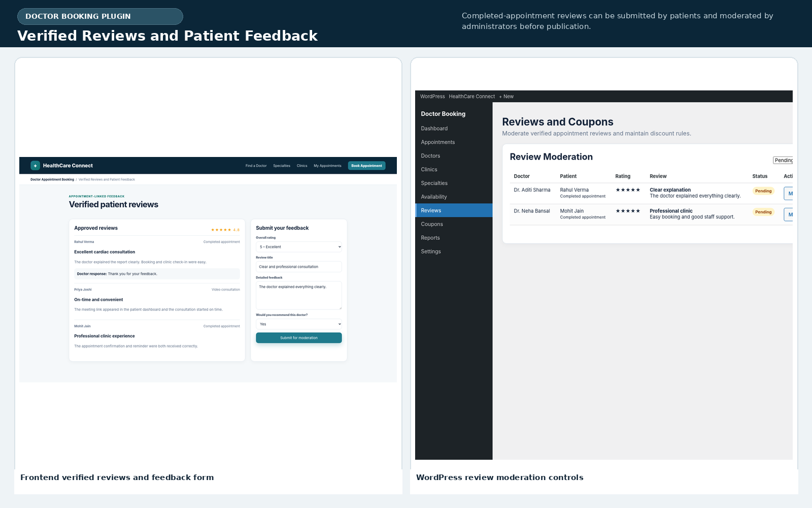This screenshot has height=508, width=812.
Task: Click the Doctor Appointment Booking breadcrumb
Action: point(52,179)
